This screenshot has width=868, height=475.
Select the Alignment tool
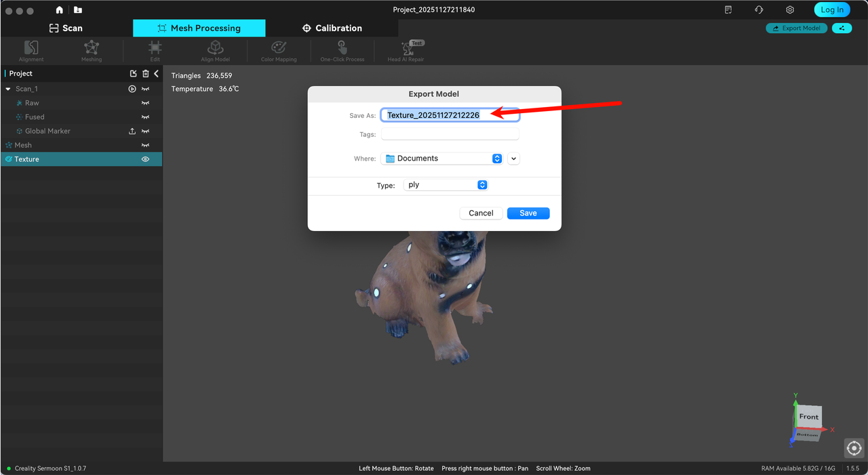tap(31, 50)
